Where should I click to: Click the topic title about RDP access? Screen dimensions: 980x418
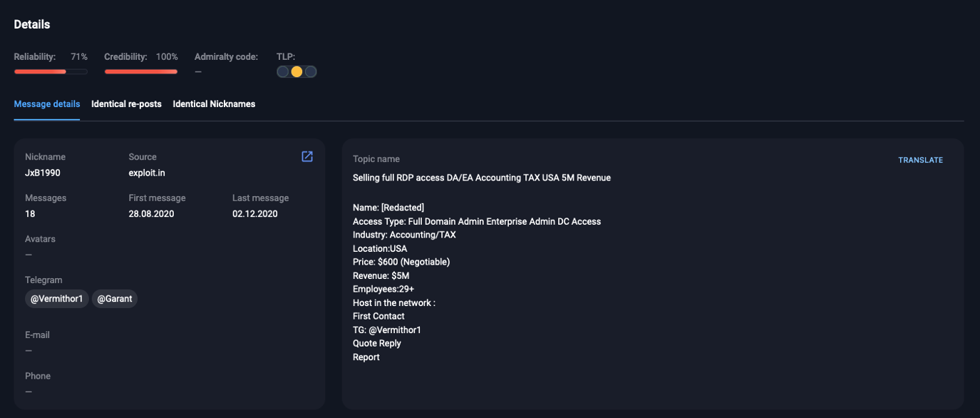click(482, 178)
